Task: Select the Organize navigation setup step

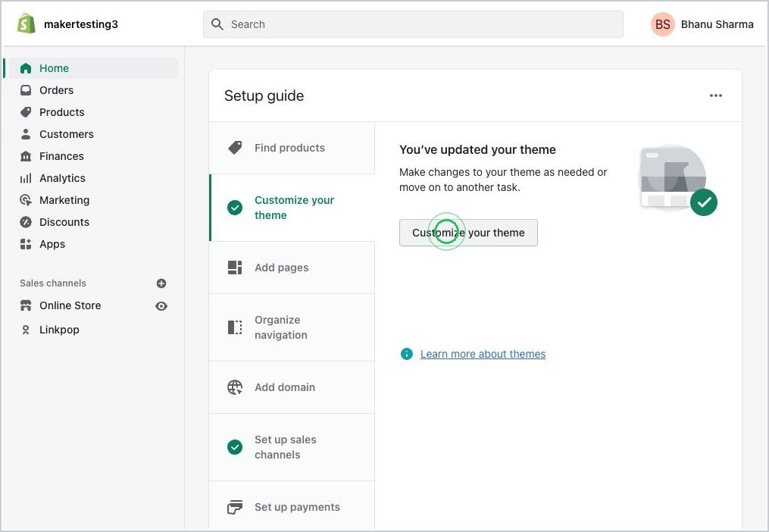Action: coord(292,327)
